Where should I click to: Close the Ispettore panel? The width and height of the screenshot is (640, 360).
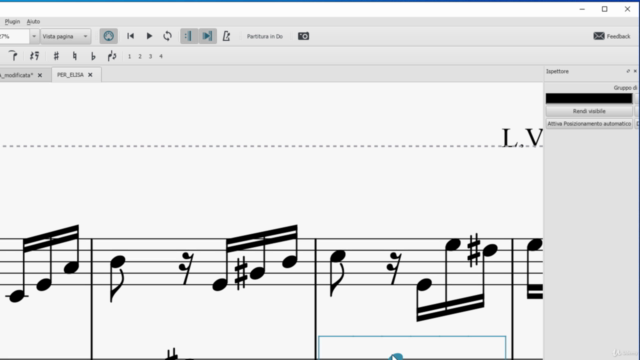click(x=635, y=71)
